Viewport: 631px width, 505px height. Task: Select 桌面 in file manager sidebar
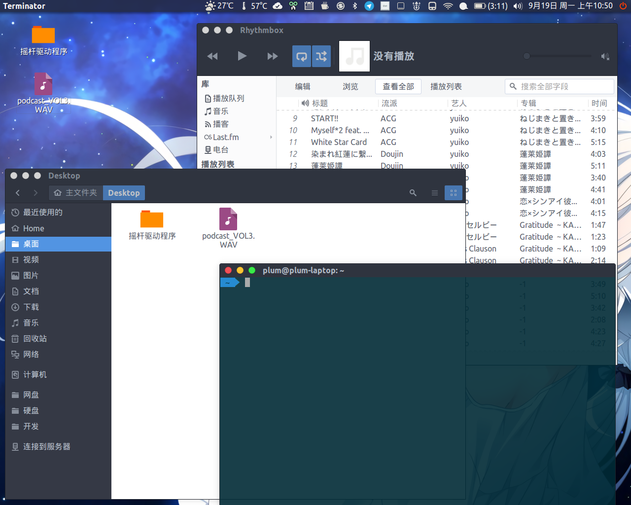(x=58, y=244)
